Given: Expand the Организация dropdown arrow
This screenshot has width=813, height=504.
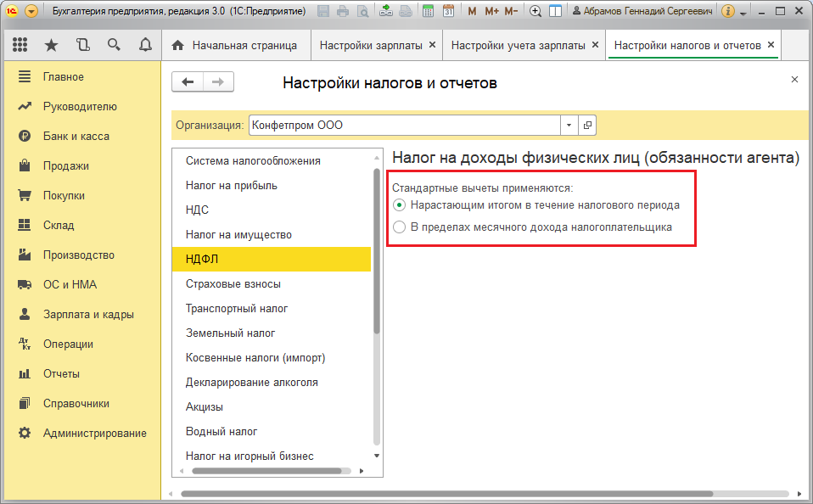Looking at the screenshot, I should (569, 125).
